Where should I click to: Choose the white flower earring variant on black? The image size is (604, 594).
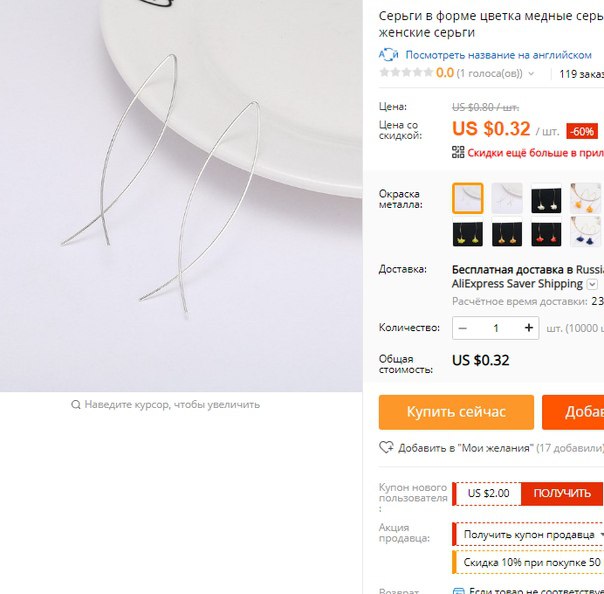(546, 198)
